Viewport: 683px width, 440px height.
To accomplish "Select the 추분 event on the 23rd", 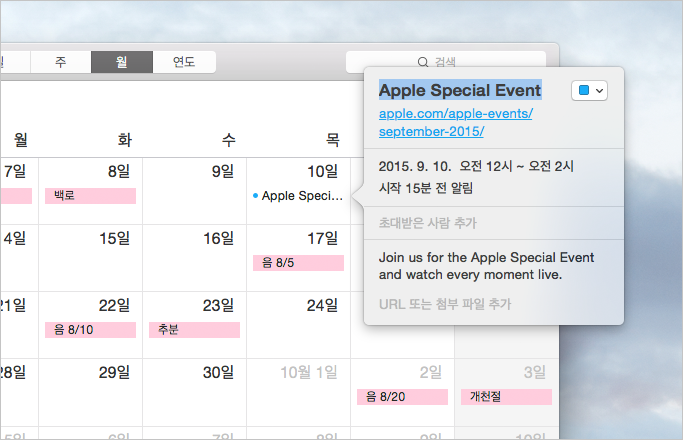I will (194, 330).
